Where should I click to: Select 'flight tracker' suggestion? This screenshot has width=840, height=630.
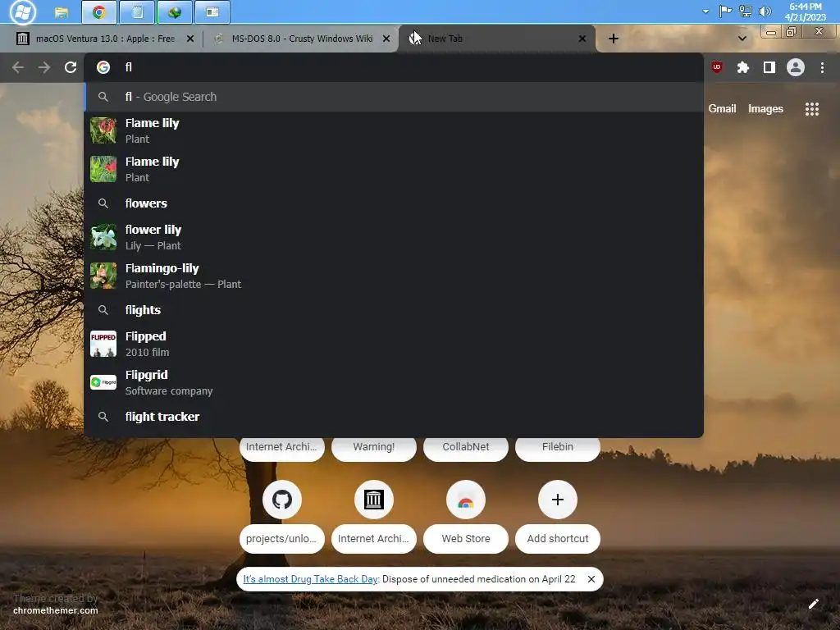[394, 417]
